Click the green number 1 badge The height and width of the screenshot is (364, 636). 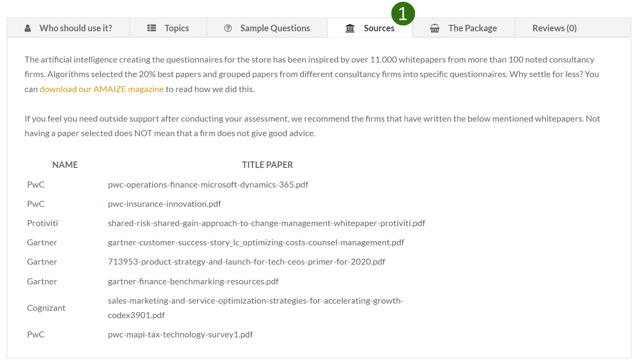(403, 14)
